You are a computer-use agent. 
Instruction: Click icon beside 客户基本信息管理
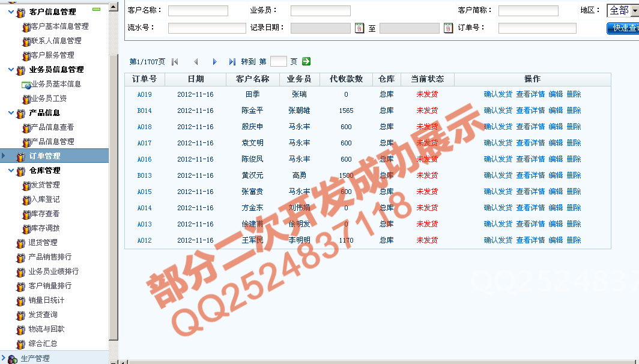26,27
